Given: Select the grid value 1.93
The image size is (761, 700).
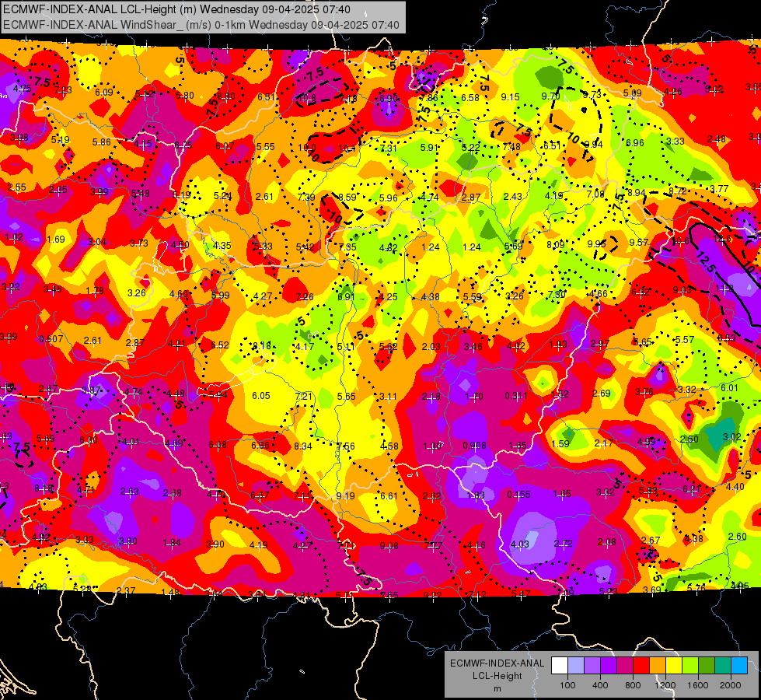Looking at the screenshot, I should (x=558, y=345).
